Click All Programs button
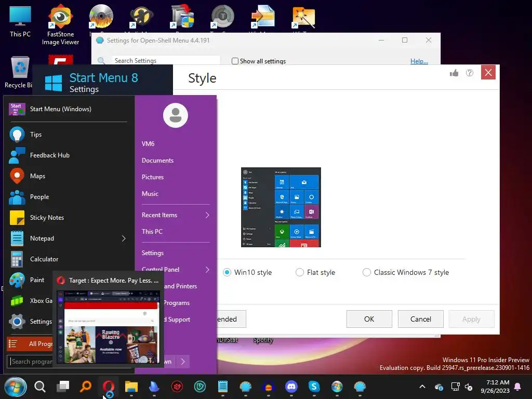Image resolution: width=532 pixels, height=399 pixels. pos(30,344)
